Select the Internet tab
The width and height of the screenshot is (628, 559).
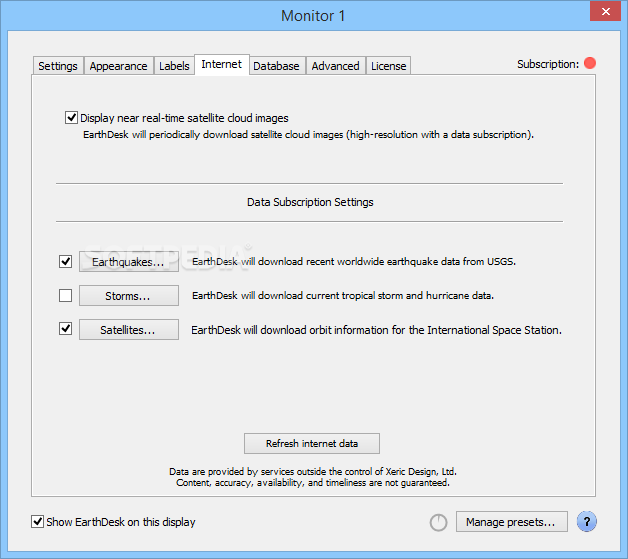pyautogui.click(x=221, y=64)
